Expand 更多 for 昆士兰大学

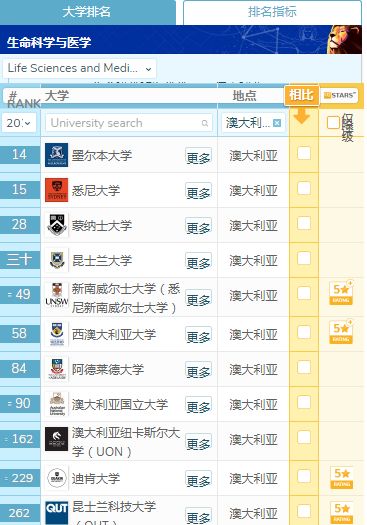pos(198,262)
